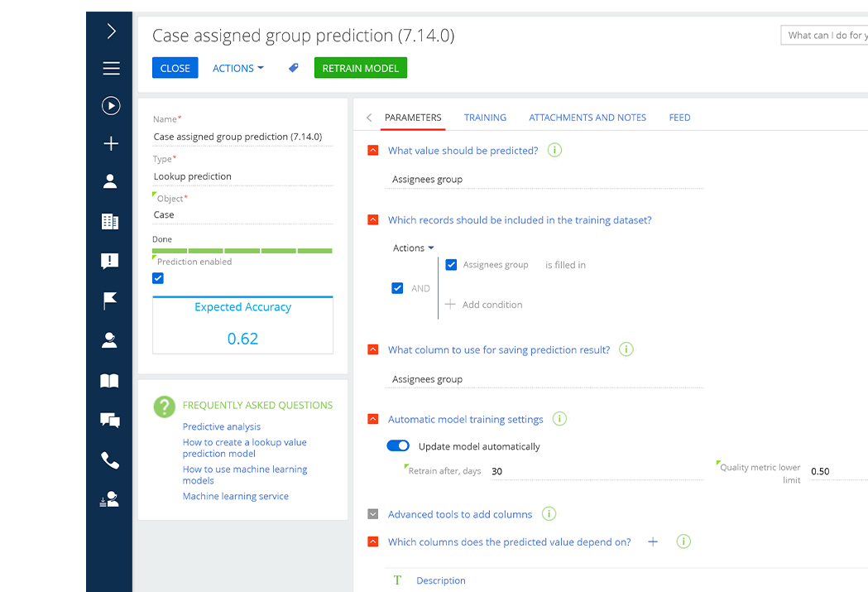Click the tag icon next to Actions

(x=293, y=68)
